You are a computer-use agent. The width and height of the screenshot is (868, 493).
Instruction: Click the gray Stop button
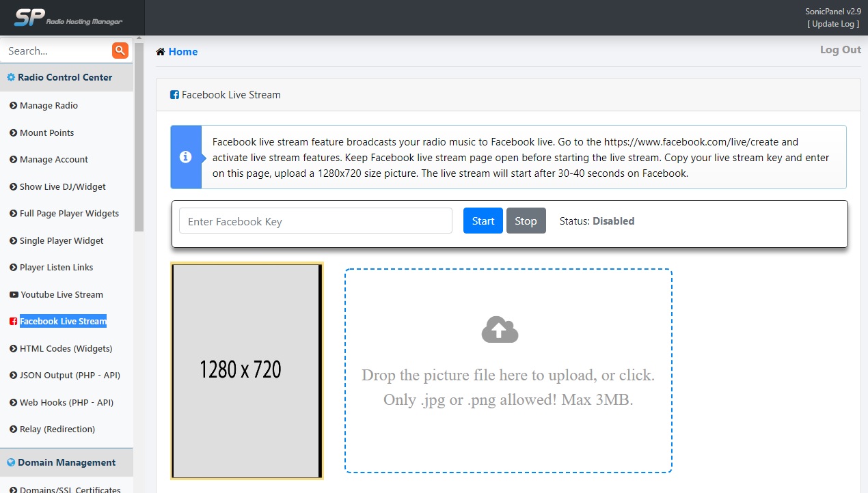point(526,221)
